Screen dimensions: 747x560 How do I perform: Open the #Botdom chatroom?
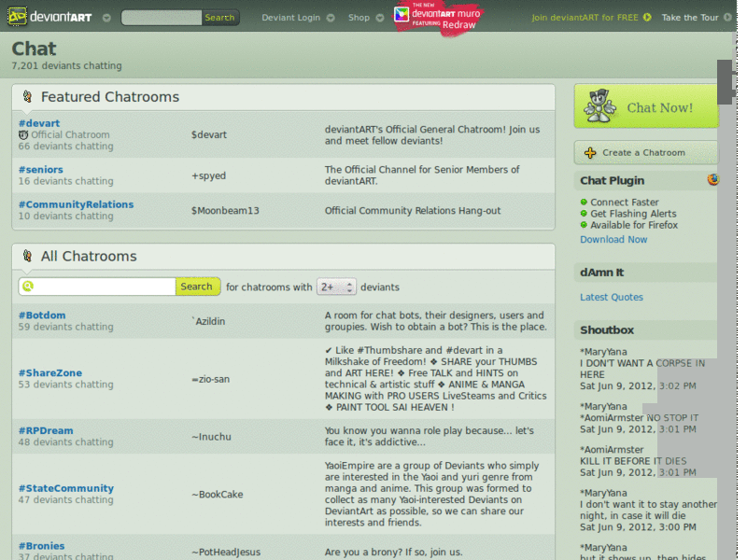pyautogui.click(x=42, y=315)
